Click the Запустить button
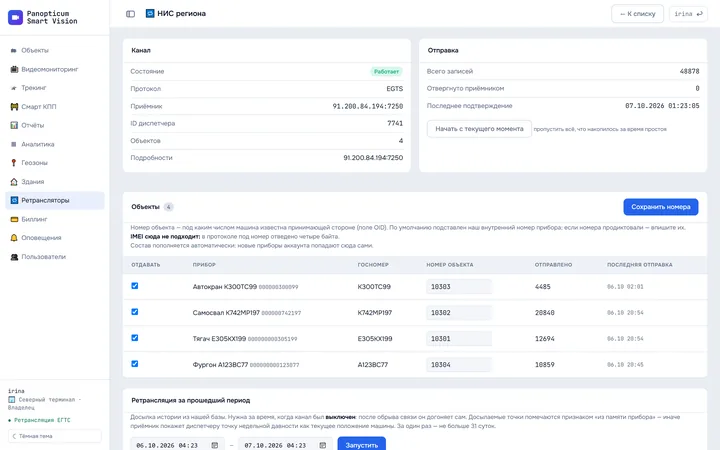Image resolution: width=720 pixels, height=450 pixels. (x=362, y=445)
